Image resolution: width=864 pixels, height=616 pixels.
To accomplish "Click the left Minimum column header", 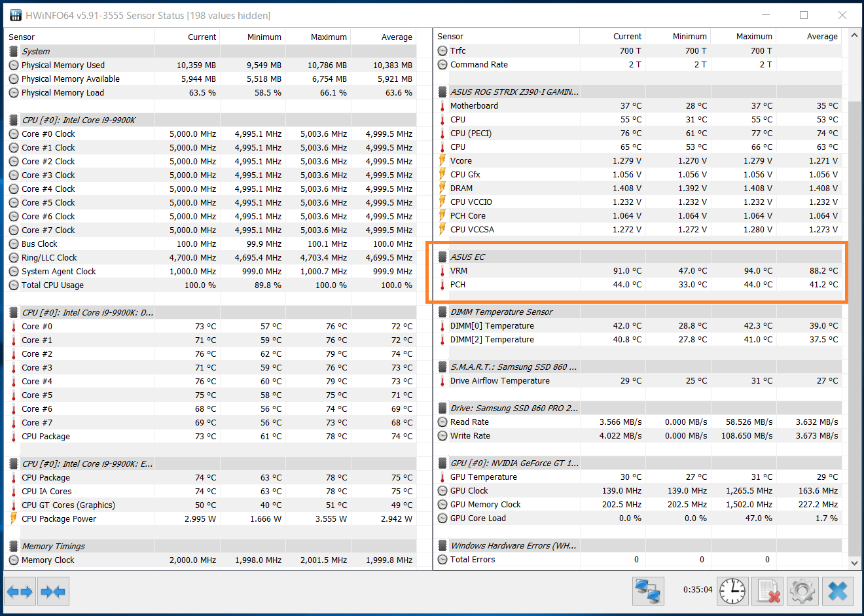I will pyautogui.click(x=253, y=37).
